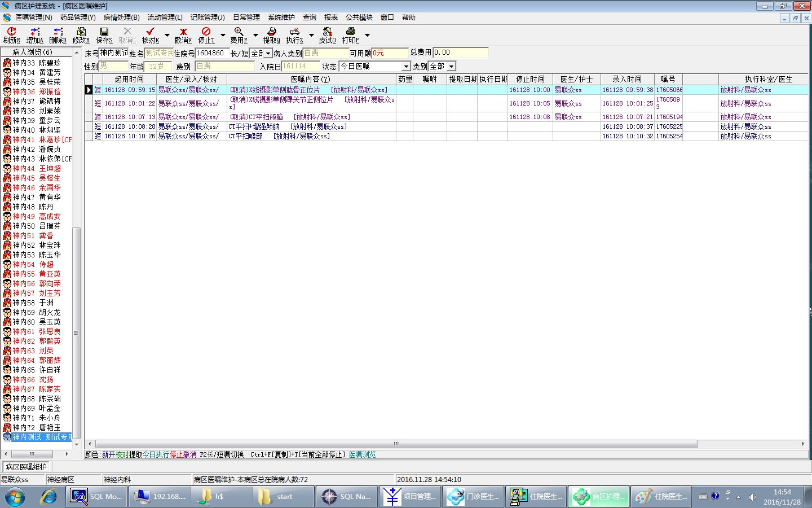This screenshot has width=812, height=508.
Task: Open the 系统维护 menu
Action: pos(281,17)
